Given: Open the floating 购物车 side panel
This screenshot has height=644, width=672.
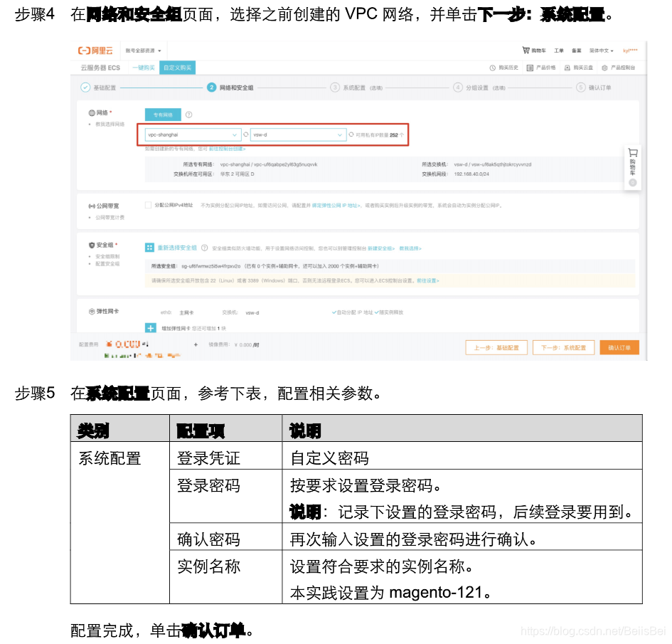Looking at the screenshot, I should point(633,168).
